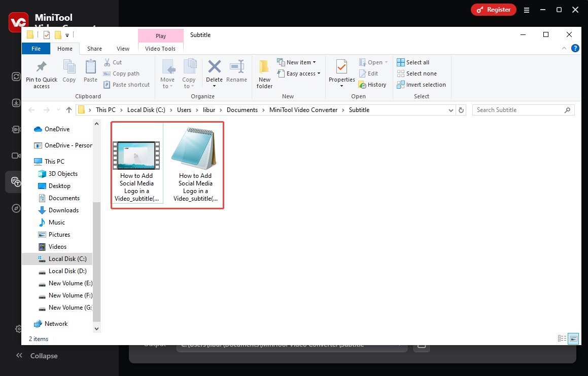Click the Register button in MiniTool

(x=494, y=10)
